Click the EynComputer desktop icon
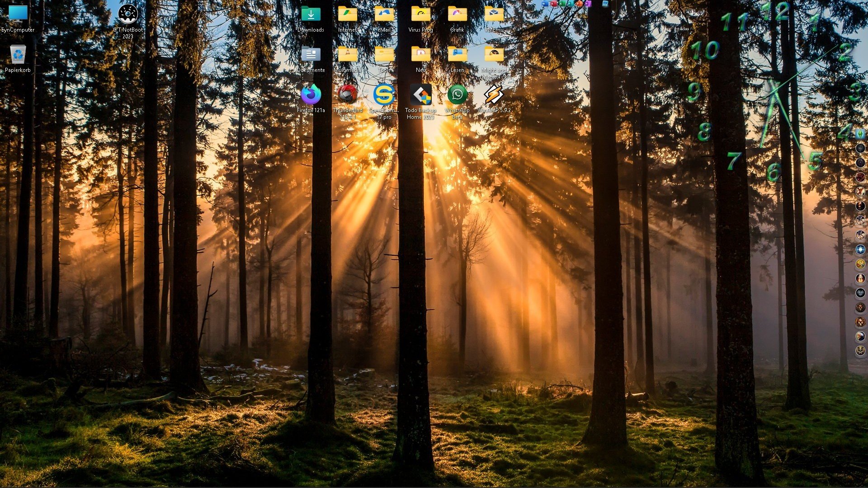This screenshot has height=488, width=868. click(x=18, y=14)
